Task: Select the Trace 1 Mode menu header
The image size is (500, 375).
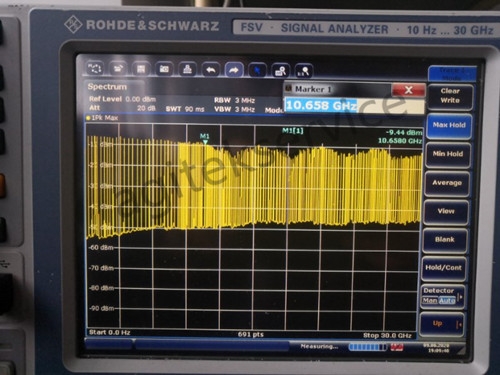Action: [x=452, y=74]
